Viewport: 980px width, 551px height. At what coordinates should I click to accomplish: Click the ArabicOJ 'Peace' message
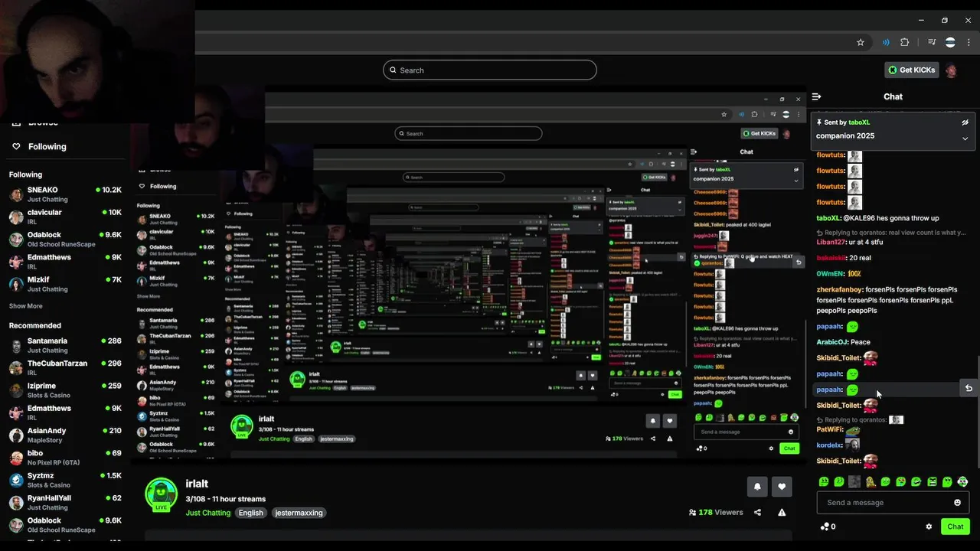tap(844, 342)
